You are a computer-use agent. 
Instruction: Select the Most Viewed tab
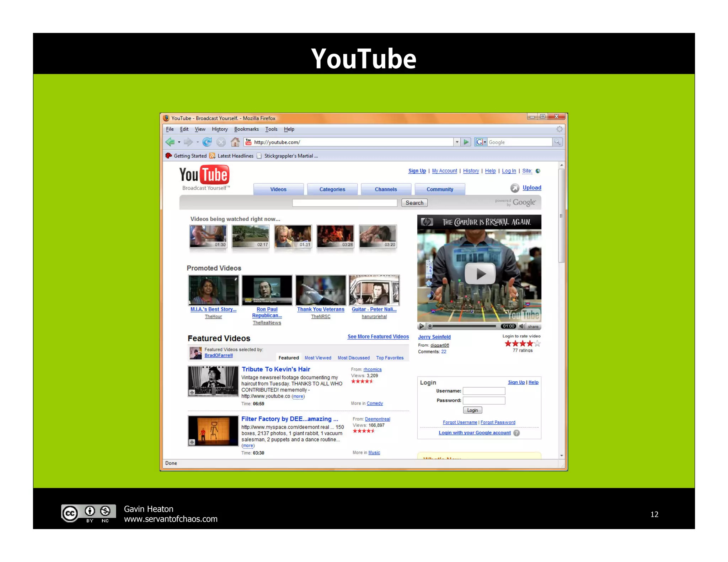(x=318, y=358)
